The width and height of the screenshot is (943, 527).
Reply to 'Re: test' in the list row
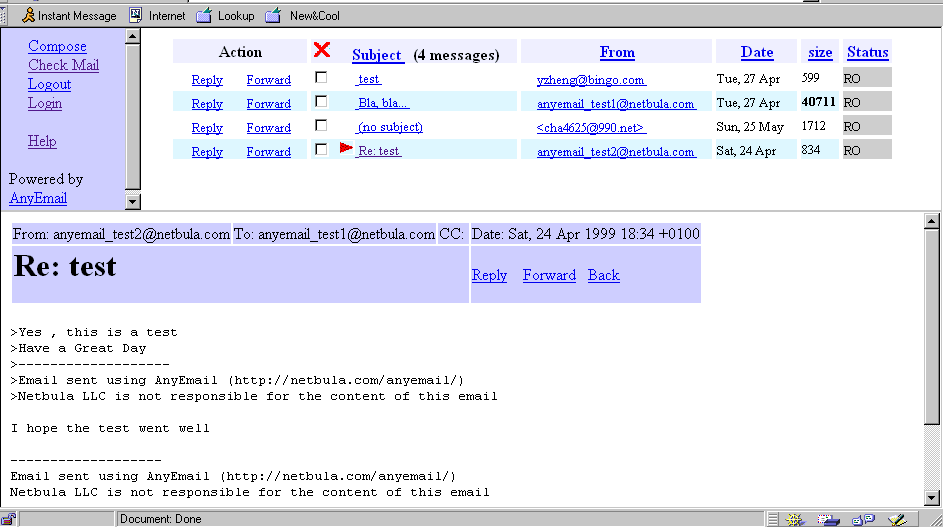tap(207, 152)
